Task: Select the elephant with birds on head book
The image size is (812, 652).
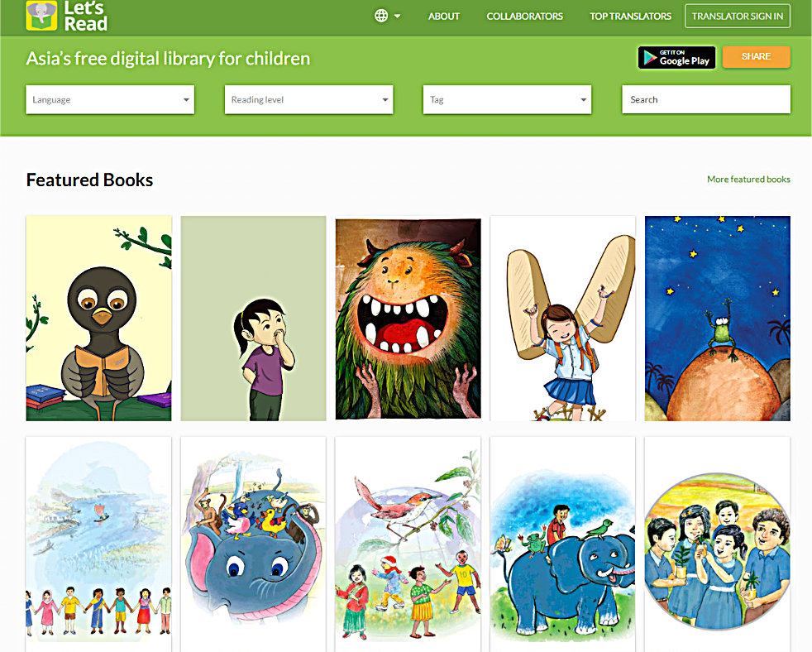Action: tap(254, 544)
